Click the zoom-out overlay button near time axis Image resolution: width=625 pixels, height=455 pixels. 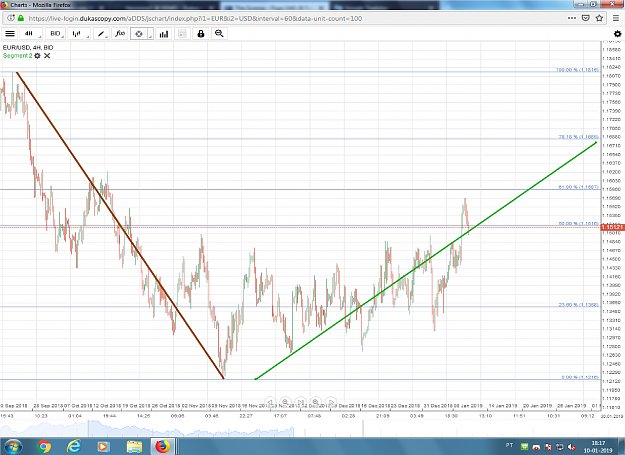coord(285,402)
